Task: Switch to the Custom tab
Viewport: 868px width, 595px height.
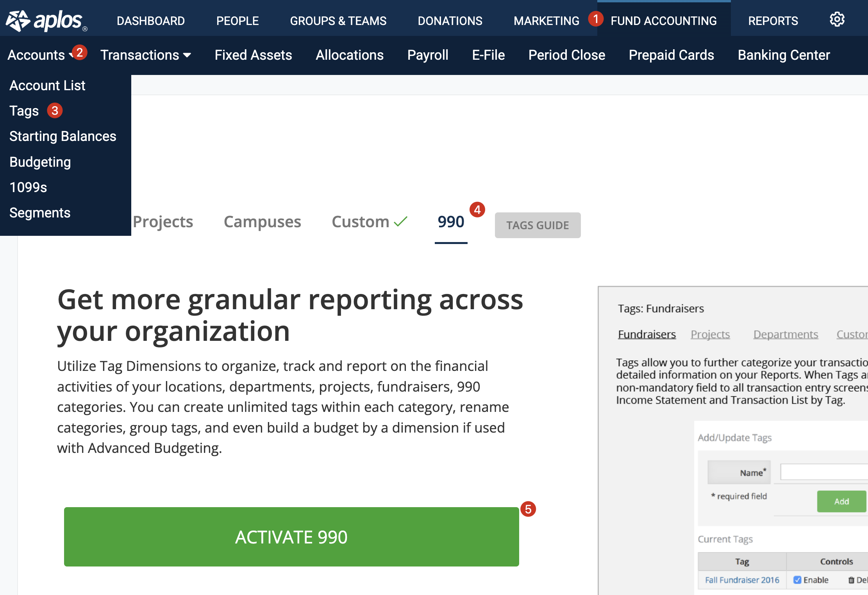Action: pyautogui.click(x=370, y=222)
